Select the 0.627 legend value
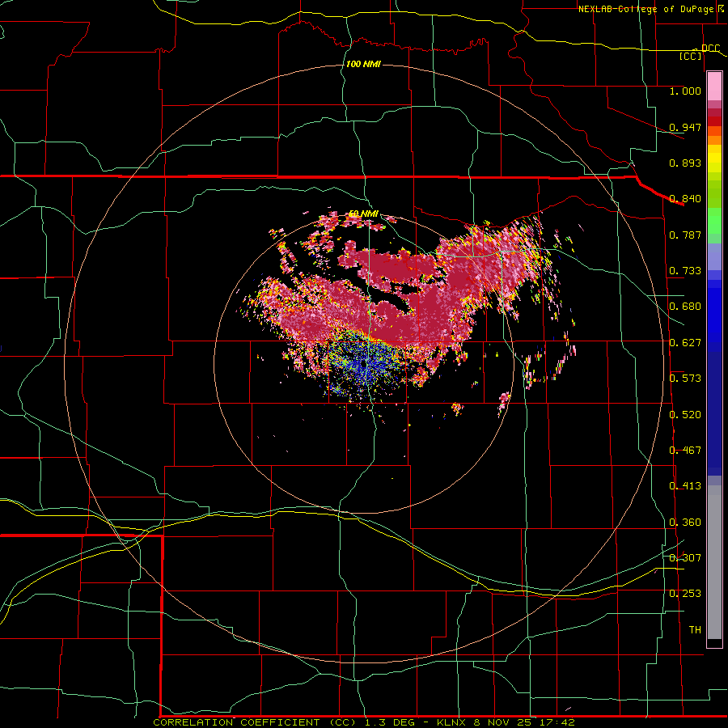This screenshot has width=728, height=728. point(685,343)
